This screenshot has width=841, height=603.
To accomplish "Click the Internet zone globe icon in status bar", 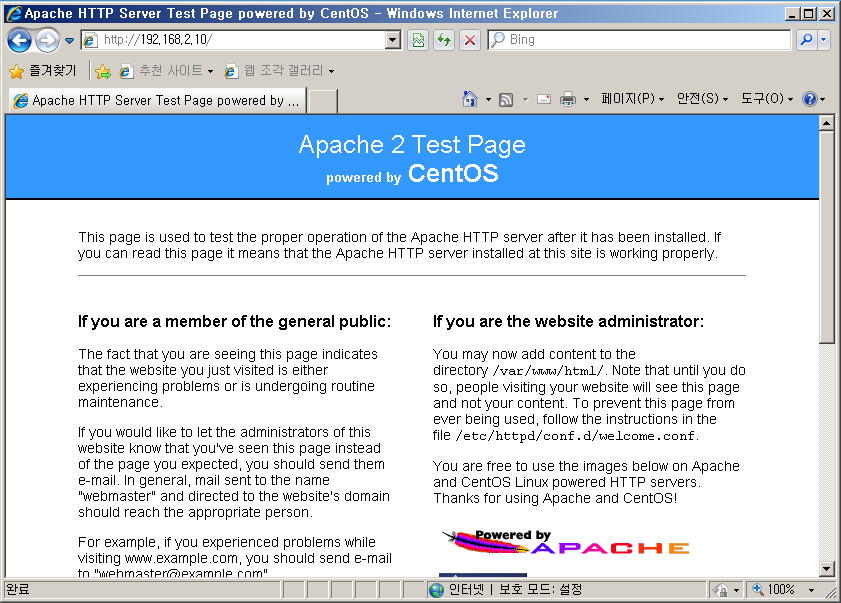I will (x=437, y=590).
